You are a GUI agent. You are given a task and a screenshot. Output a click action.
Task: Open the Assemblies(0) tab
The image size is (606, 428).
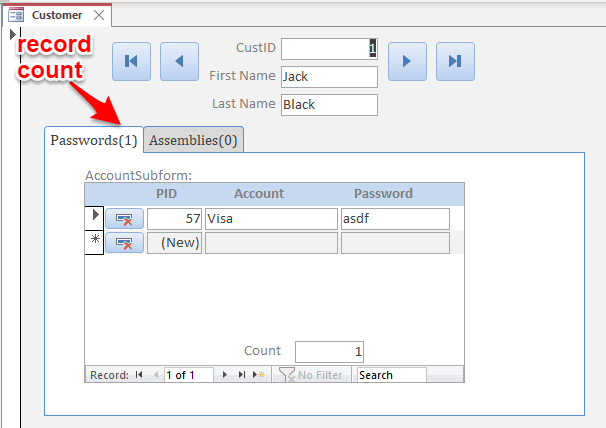(x=193, y=140)
